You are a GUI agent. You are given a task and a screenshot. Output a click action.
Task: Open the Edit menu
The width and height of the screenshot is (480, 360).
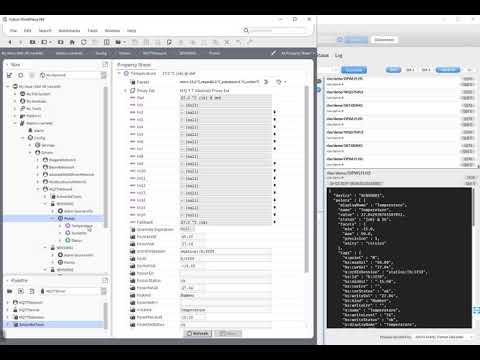coord(28,30)
